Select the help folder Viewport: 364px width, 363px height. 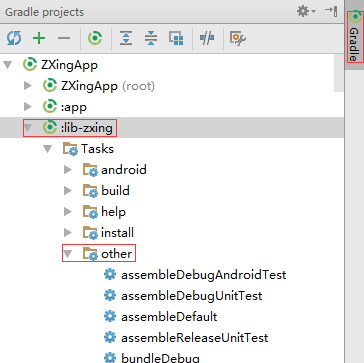104,212
